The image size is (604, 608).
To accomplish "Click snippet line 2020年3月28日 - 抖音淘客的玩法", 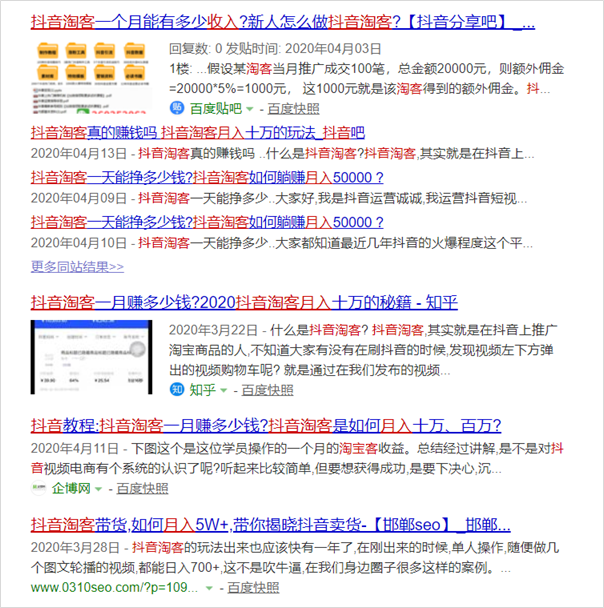I will click(x=295, y=548).
